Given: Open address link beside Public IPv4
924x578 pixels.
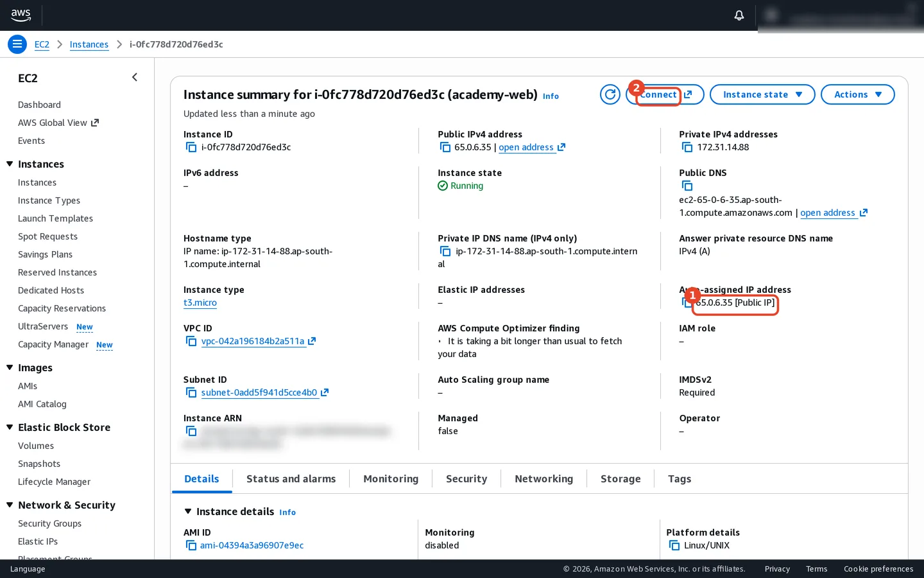Looking at the screenshot, I should tap(531, 147).
